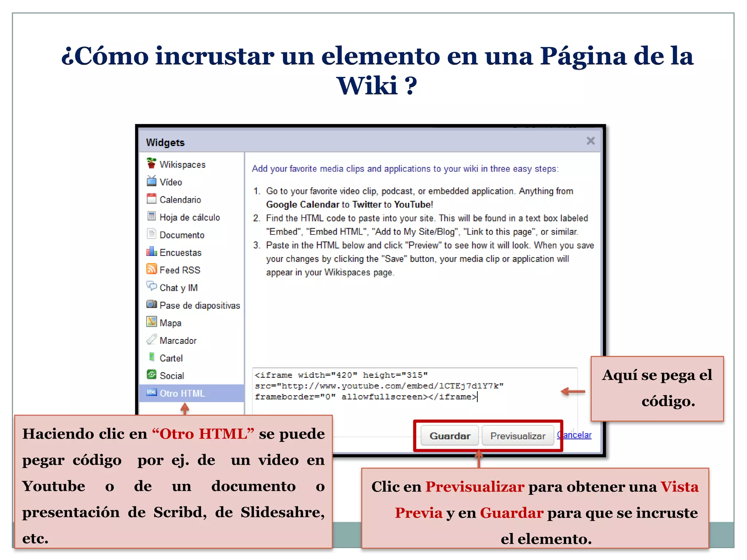
Task: Click the Social green icon
Action: pyautogui.click(x=151, y=374)
